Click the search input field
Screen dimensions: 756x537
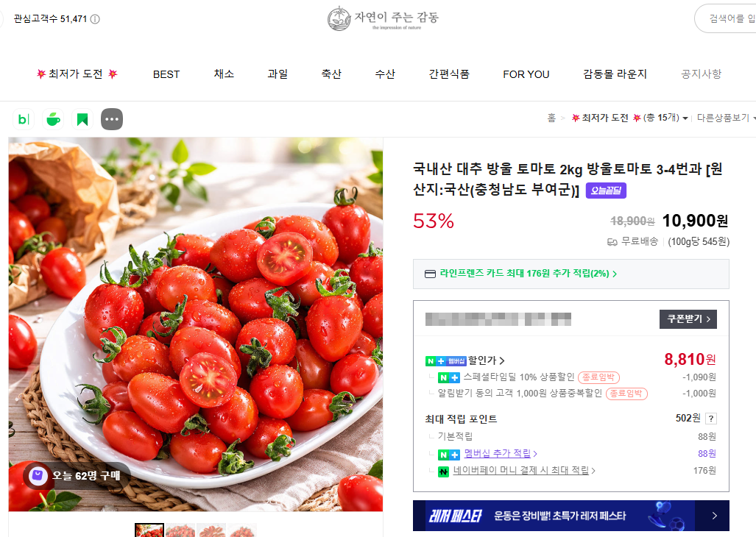coord(726,19)
